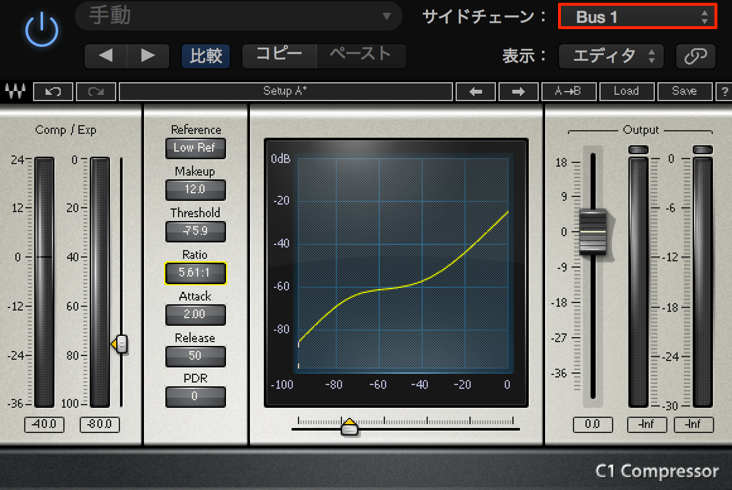Toggle the Low Ref reference button
732x490 pixels.
pyautogui.click(x=195, y=148)
